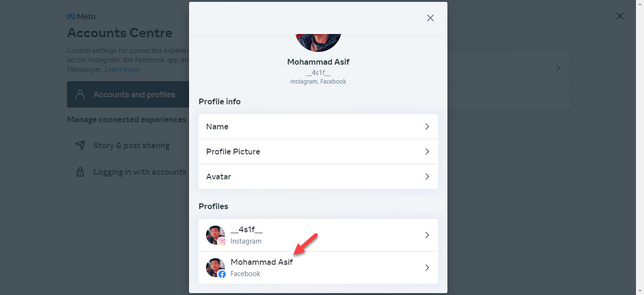The image size is (644, 295).
Task: Click the background page right-arrow chevron
Action: (x=558, y=68)
